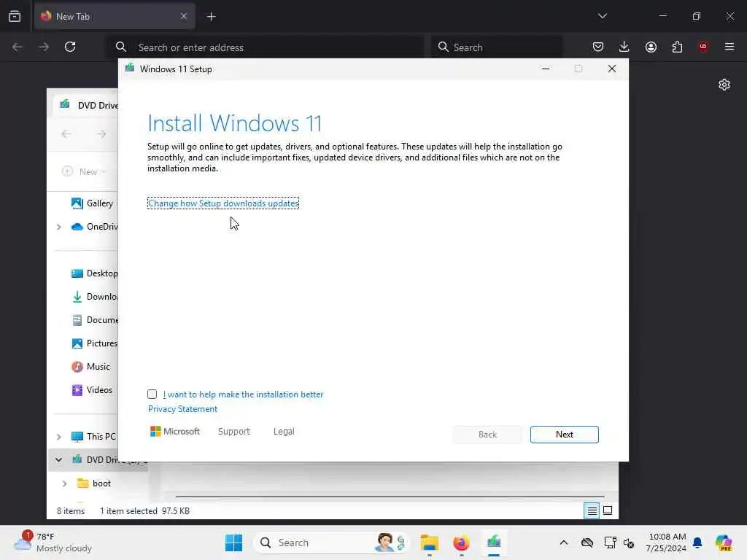747x560 pixels.
Task: Select the New Tab tab in Firefox
Action: click(115, 16)
